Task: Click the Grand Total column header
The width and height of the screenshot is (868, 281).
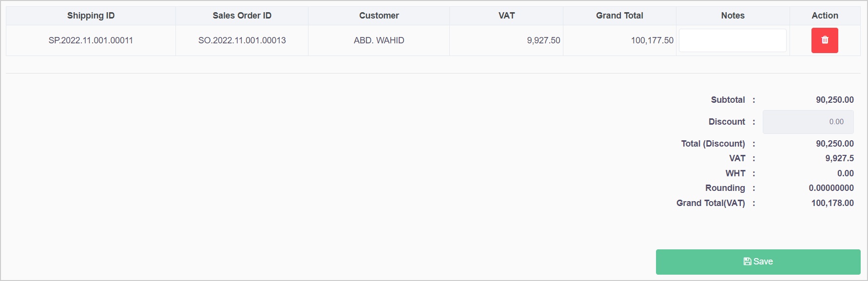Action: coord(619,16)
